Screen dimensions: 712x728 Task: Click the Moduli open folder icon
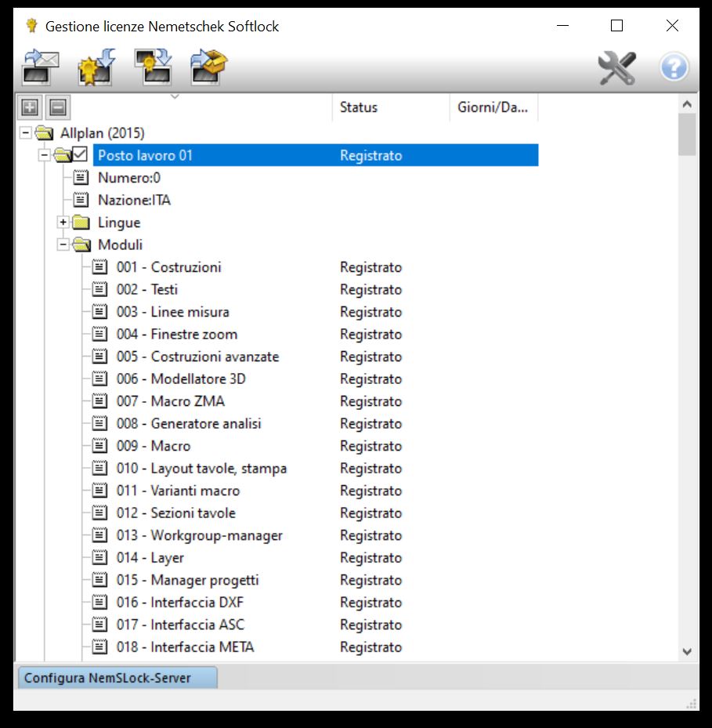click(81, 244)
